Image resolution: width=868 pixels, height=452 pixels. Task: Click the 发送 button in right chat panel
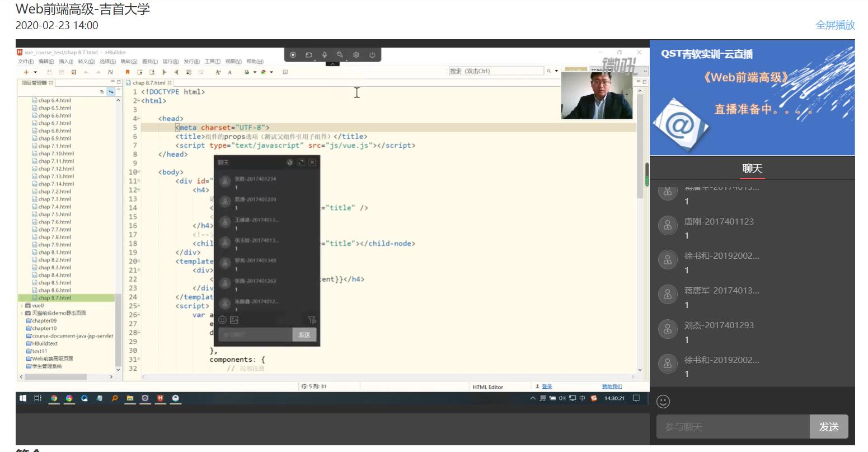click(x=828, y=427)
